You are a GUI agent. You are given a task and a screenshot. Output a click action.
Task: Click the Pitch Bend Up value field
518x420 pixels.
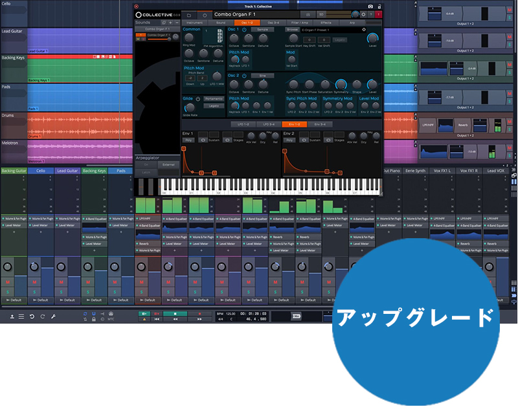point(202,78)
